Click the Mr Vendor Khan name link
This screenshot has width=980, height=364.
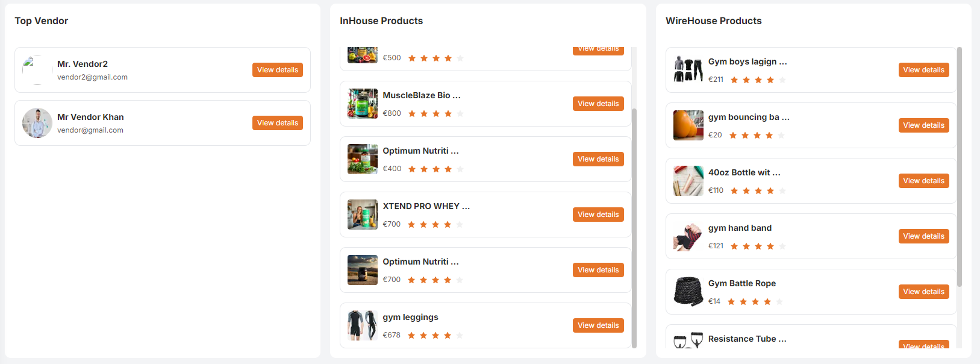click(90, 117)
